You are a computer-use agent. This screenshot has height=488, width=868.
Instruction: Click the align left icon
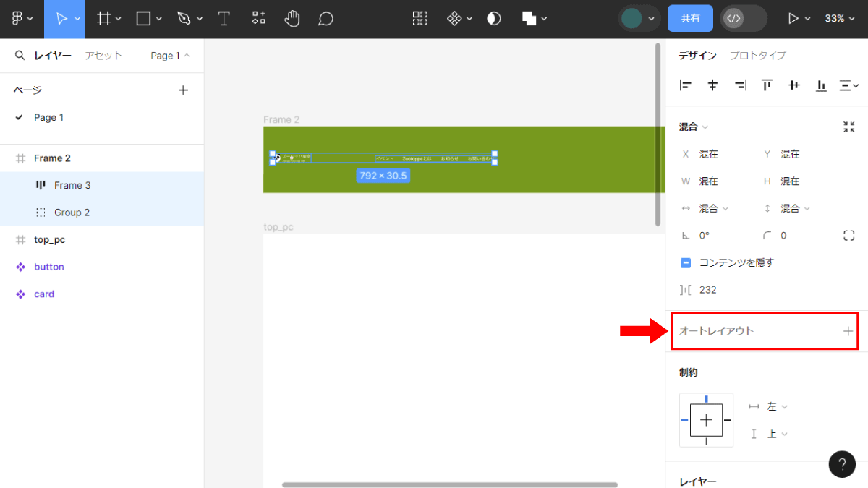[686, 85]
